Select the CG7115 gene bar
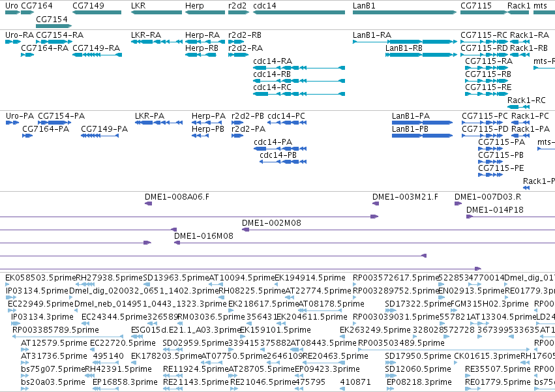Viewport: 555px width, 392px height. 483,12
